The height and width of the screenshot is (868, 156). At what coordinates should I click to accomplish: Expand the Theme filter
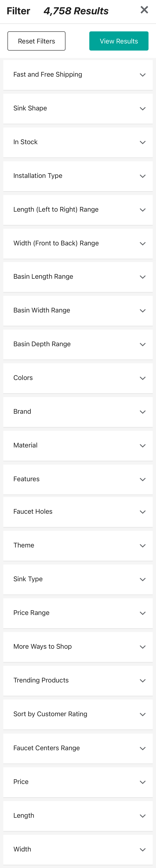tap(78, 545)
